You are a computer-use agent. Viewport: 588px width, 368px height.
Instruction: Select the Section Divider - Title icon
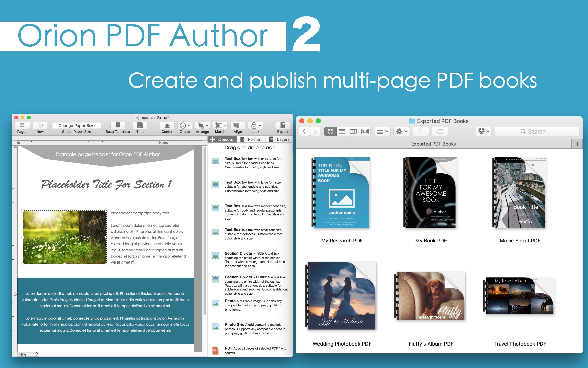[216, 256]
